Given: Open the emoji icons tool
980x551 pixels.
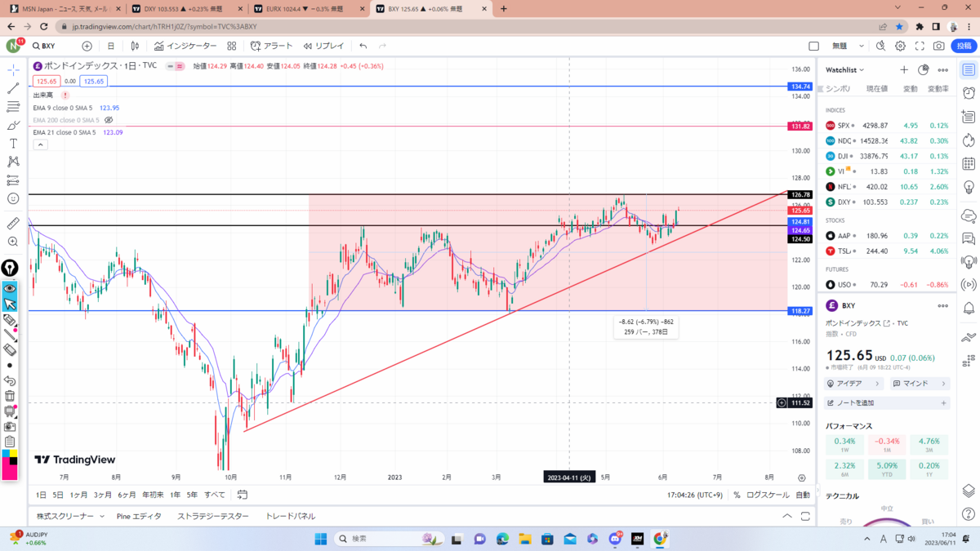Looking at the screenshot, I should pyautogui.click(x=13, y=198).
